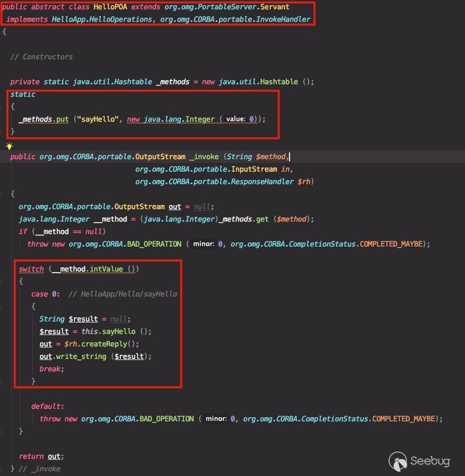Image resolution: width=465 pixels, height=476 pixels.
Task: Click the private keyword on the Hashtable line
Action: [x=25, y=82]
